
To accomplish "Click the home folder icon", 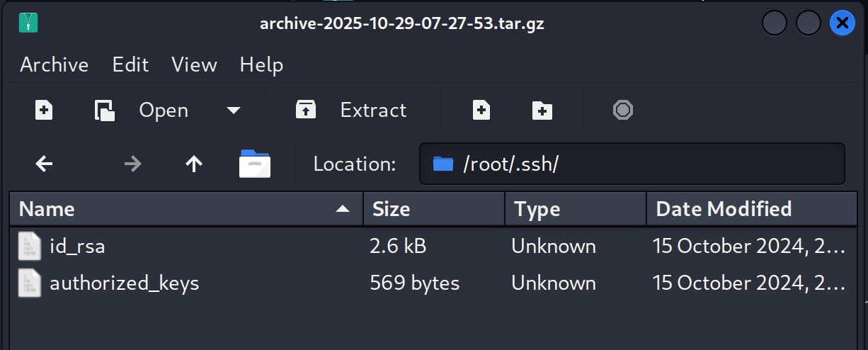I will [x=255, y=164].
